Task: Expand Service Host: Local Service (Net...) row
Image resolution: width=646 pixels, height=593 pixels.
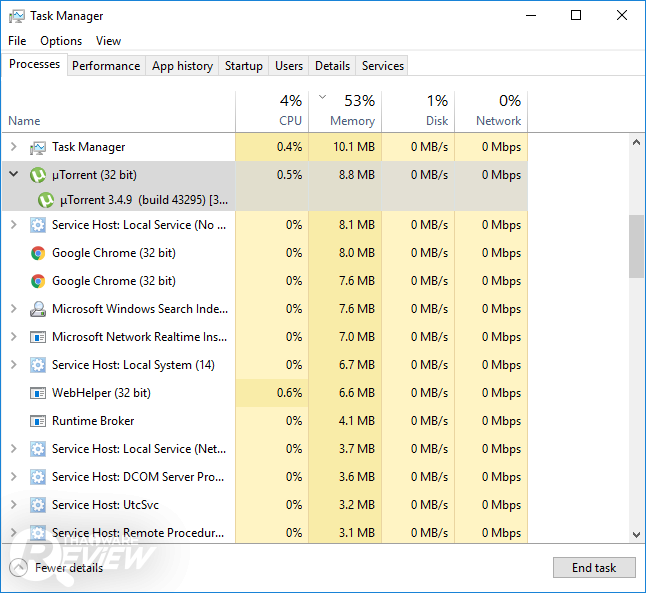Action: tap(14, 449)
